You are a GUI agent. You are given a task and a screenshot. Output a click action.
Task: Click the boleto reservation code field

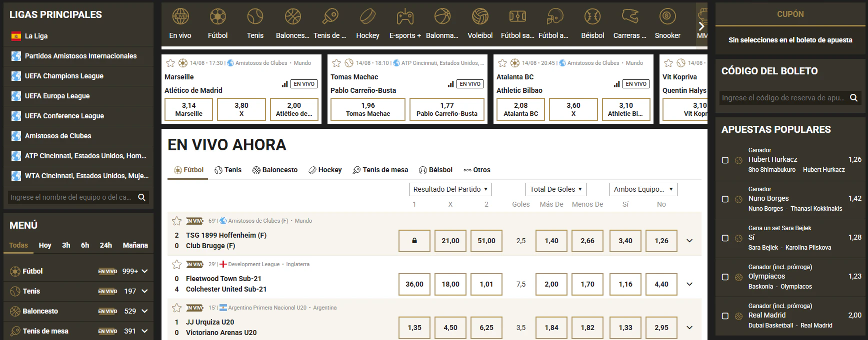(x=783, y=98)
